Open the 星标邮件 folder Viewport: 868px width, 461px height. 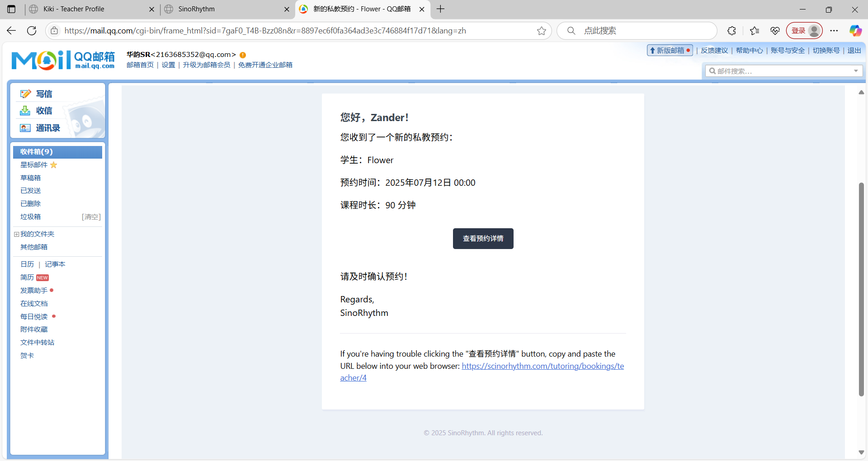point(34,165)
